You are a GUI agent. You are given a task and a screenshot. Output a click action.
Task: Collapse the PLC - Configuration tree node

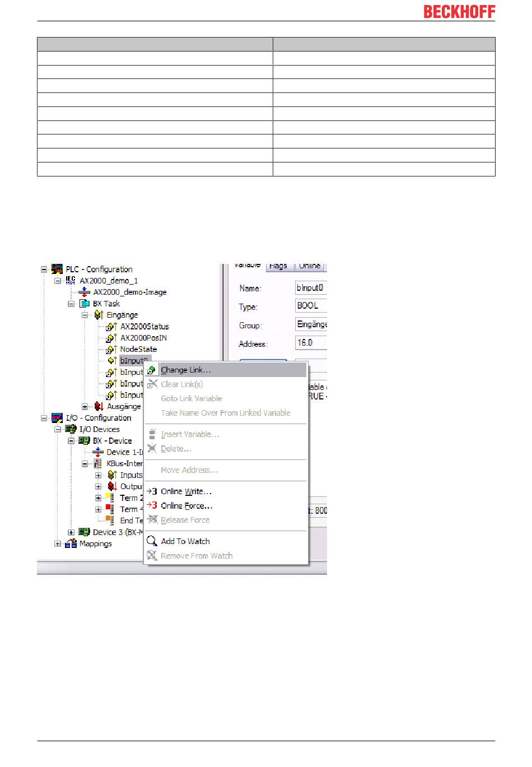44,269
